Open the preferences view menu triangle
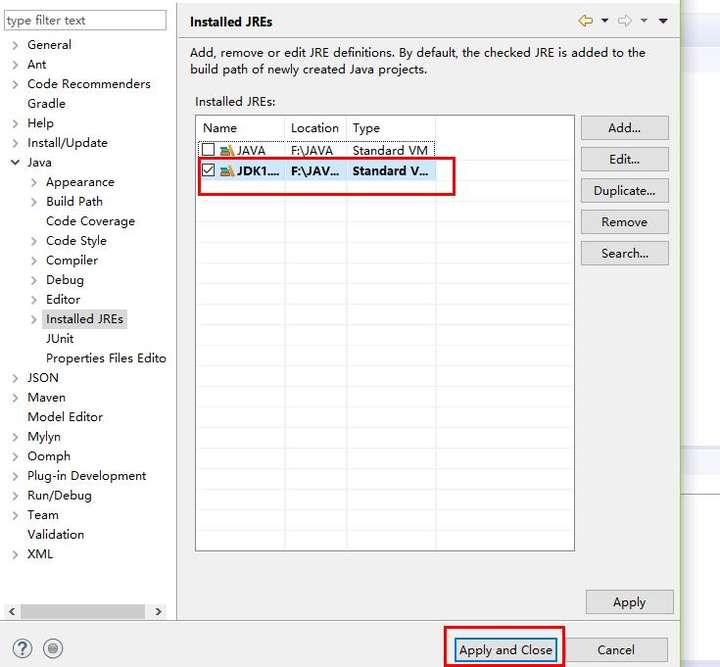 pos(663,21)
